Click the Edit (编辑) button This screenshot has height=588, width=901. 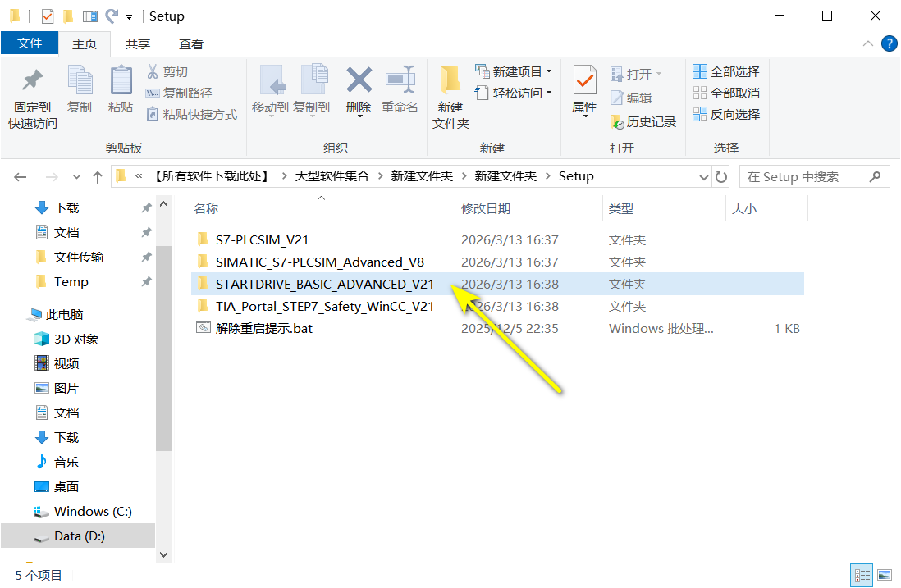pos(631,98)
